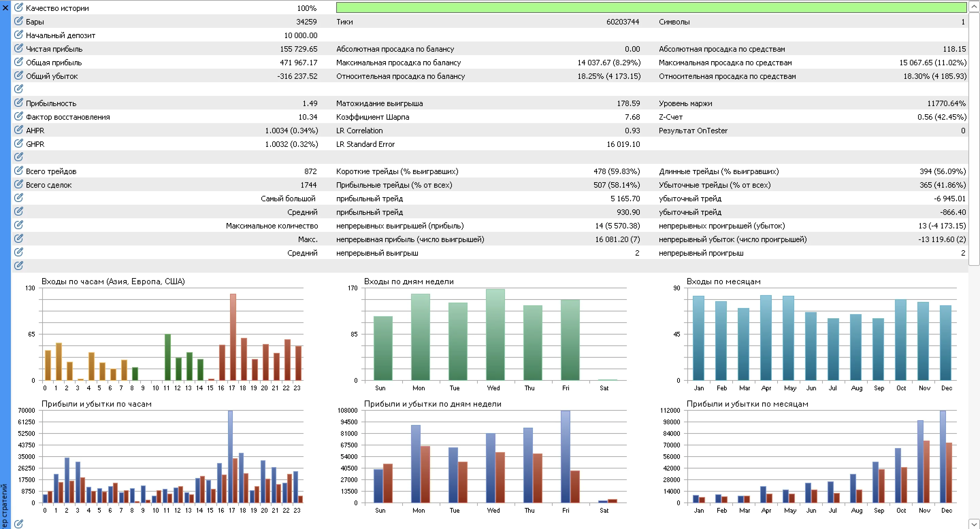This screenshot has height=529, width=980.
Task: Click the edit icon next to Начальный депозит
Action: coord(19,35)
